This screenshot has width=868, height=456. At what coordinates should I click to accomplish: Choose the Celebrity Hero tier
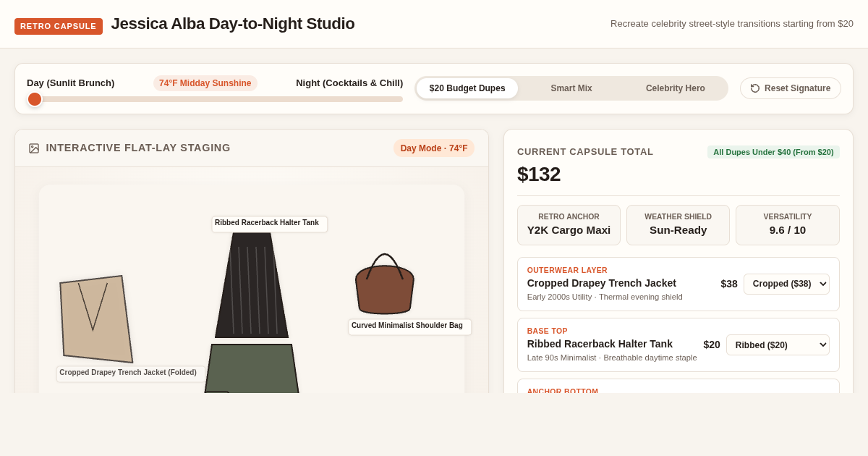coord(676,88)
